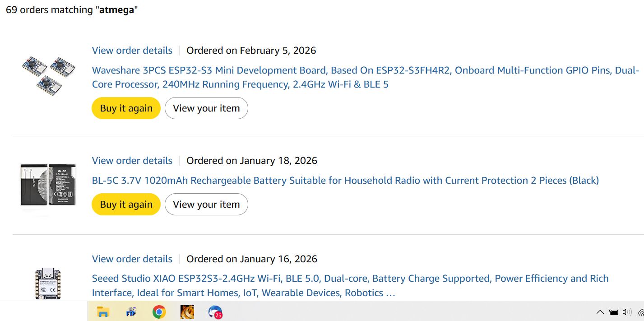The height and width of the screenshot is (321, 644).
Task: Open Thunderbird mail with 25 badge
Action: point(215,312)
